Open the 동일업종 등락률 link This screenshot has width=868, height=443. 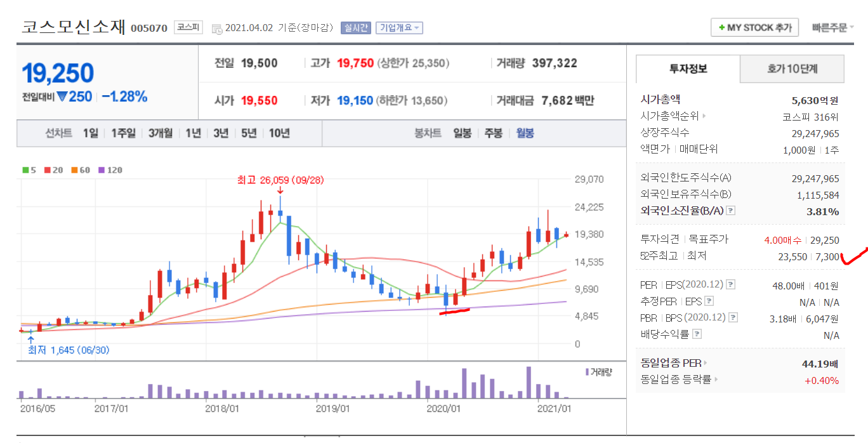click(x=680, y=380)
